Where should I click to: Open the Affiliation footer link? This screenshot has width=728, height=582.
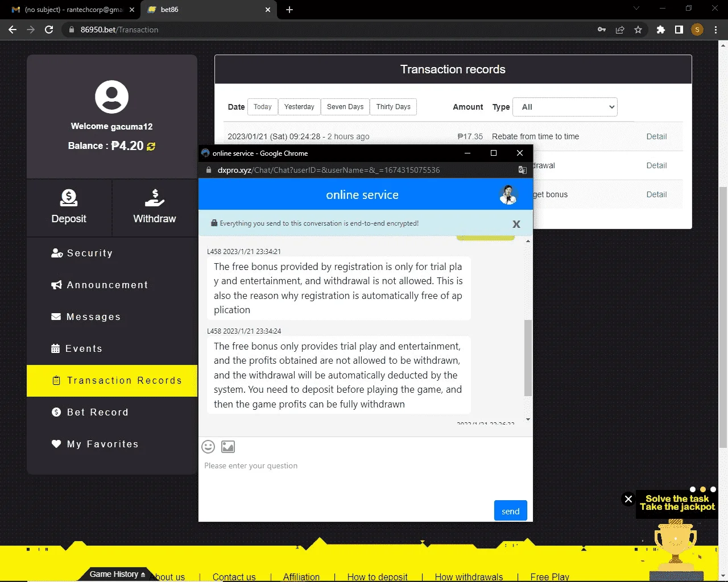[301, 577]
